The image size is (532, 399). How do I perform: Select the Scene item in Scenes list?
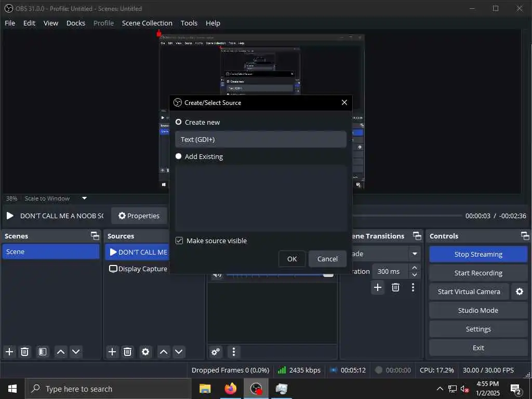pyautogui.click(x=51, y=252)
